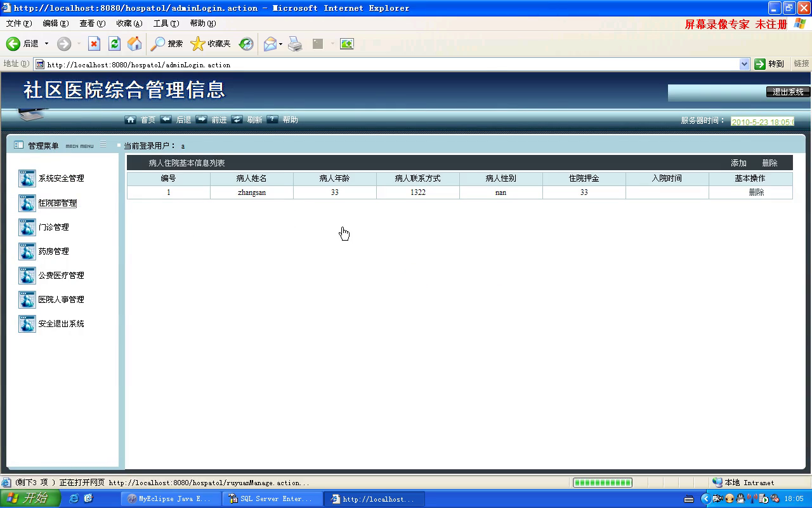Screen dimensions: 812x508
Task: Open the 收藏(A) menu
Action: pos(129,23)
